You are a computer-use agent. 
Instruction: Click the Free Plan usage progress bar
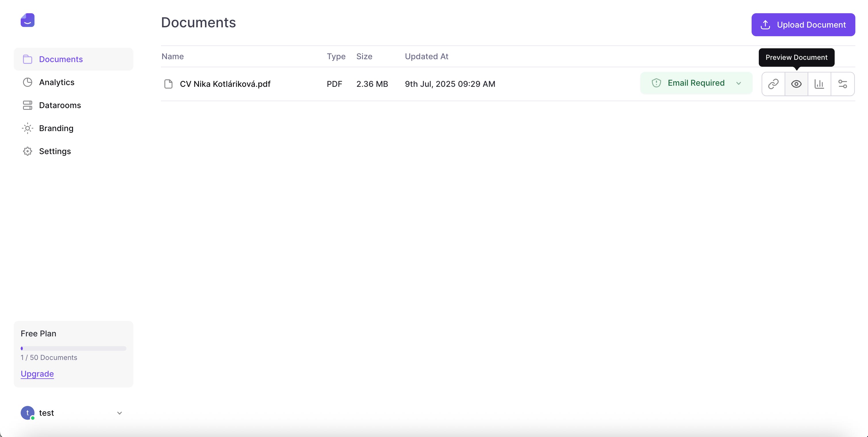tap(74, 348)
